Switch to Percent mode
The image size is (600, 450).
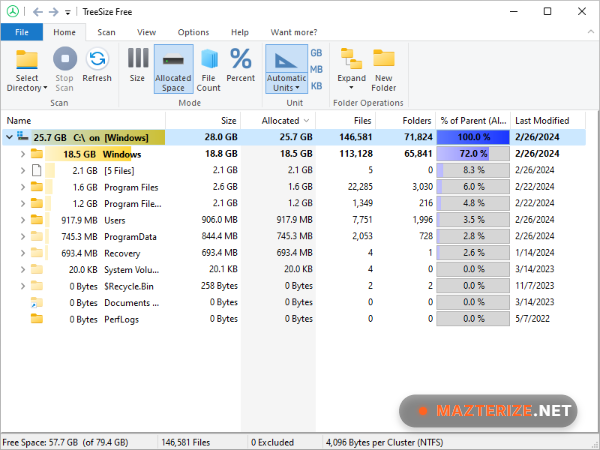point(240,65)
